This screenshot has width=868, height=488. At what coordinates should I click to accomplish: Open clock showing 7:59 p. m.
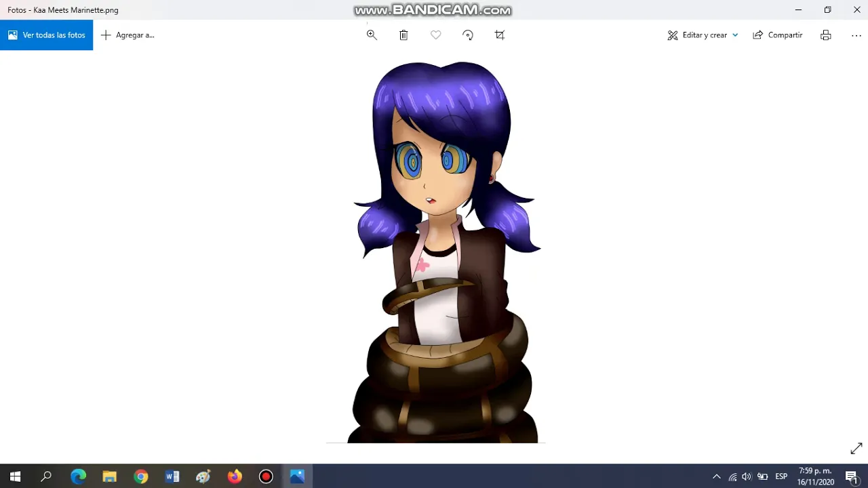point(816,476)
